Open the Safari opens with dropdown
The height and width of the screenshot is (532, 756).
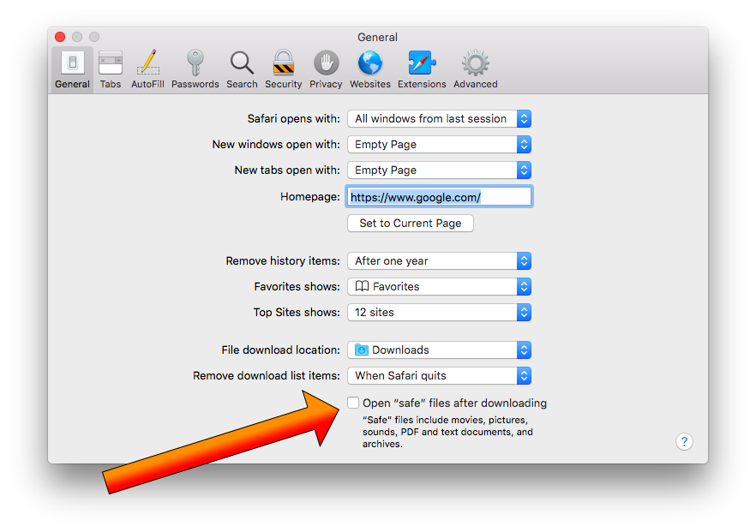pyautogui.click(x=439, y=118)
